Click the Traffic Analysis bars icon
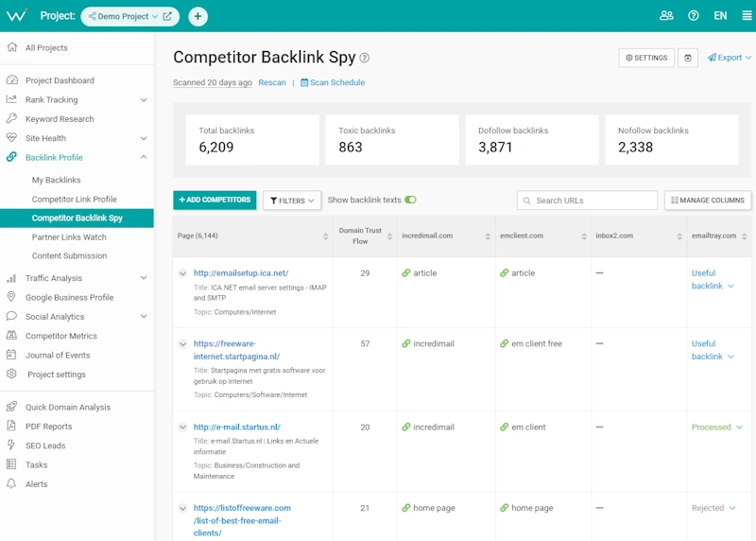The image size is (756, 541). [11, 278]
